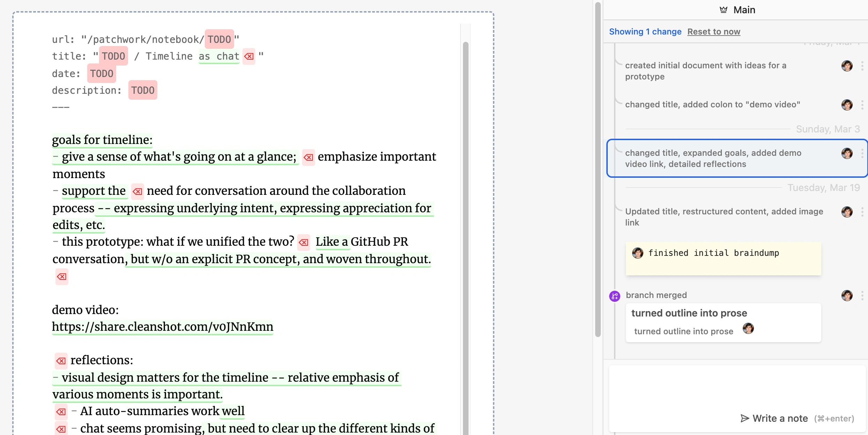Click deletion marker before 'reflections:'
The image size is (868, 435).
[61, 361]
